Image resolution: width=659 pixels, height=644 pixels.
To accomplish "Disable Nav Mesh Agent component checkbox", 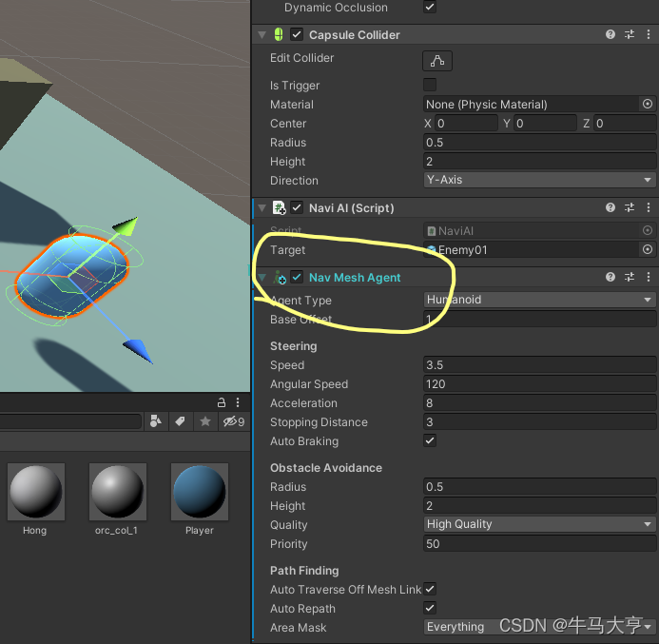I will pyautogui.click(x=297, y=277).
